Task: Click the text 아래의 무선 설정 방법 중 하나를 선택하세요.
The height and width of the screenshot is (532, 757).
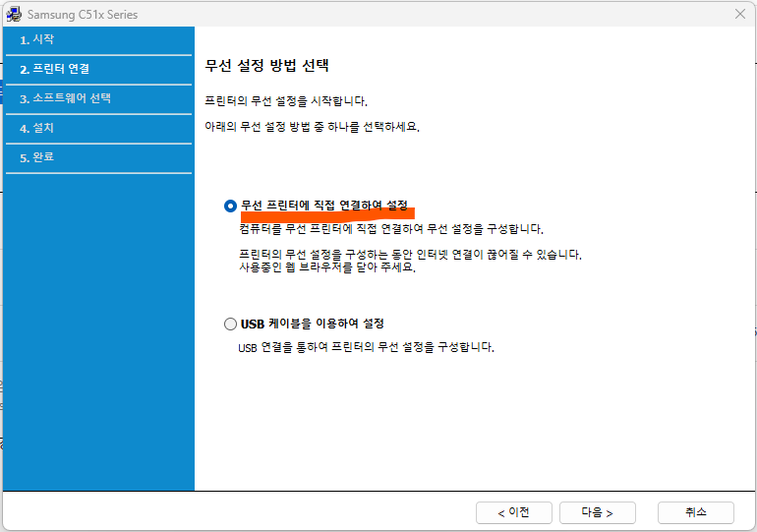Action: point(312,127)
